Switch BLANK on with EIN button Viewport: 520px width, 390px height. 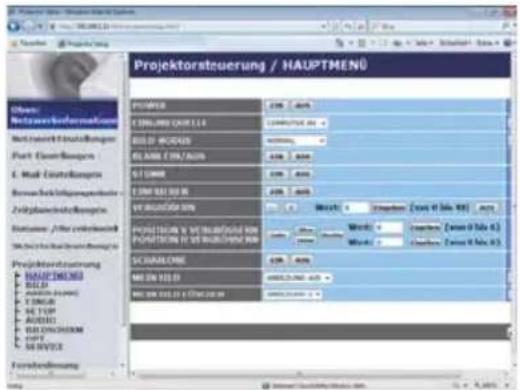click(x=276, y=156)
